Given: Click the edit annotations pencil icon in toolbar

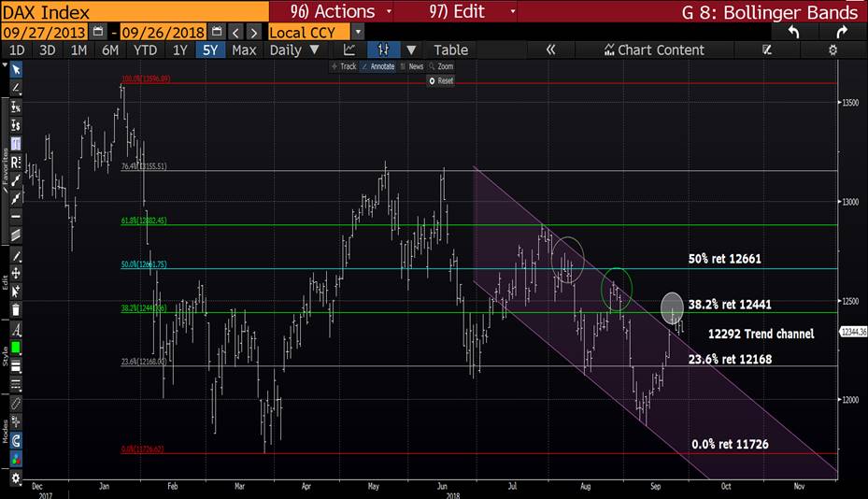Looking at the screenshot, I should tap(767, 50).
